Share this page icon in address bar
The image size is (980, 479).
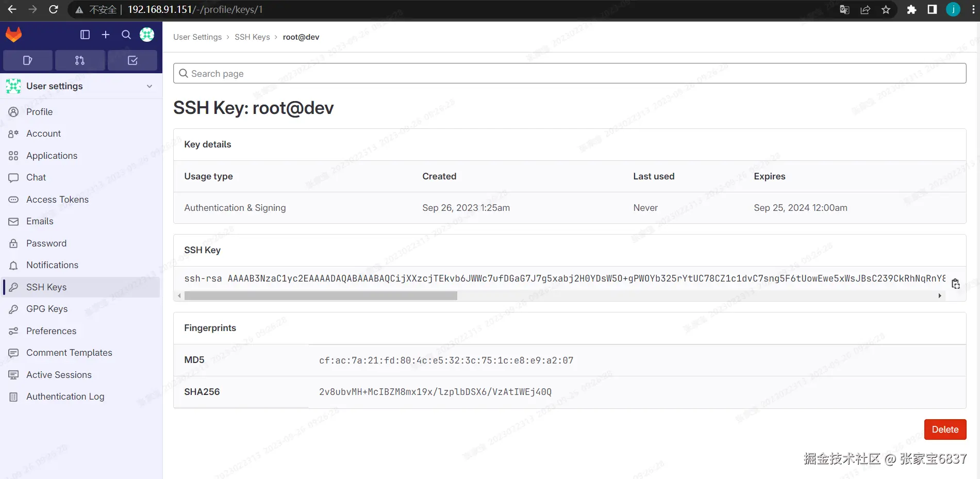(865, 9)
